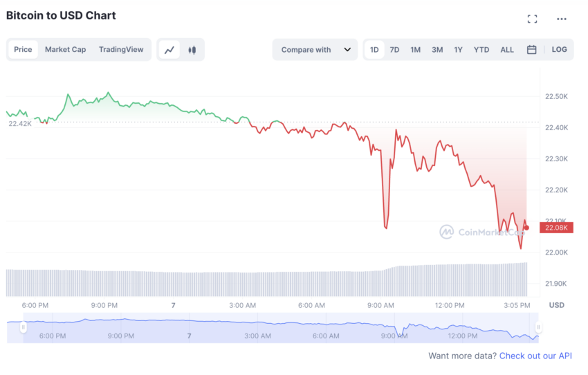
Task: Switch to candlestick chart icon
Action: click(x=192, y=50)
